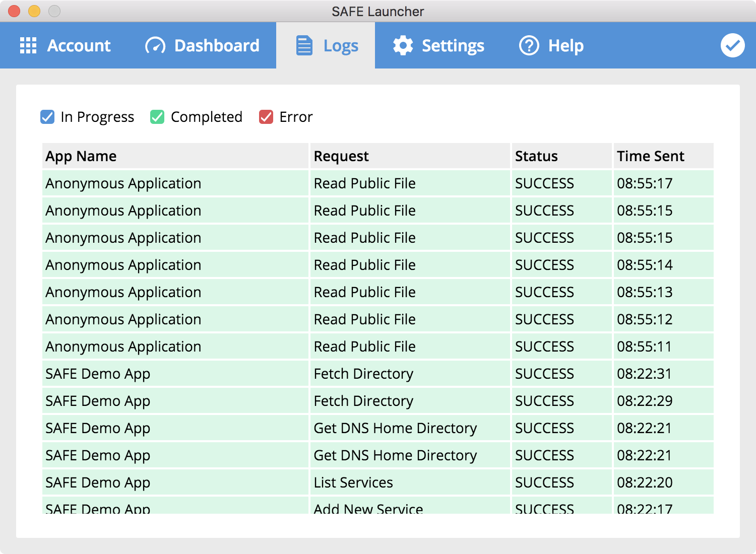The height and width of the screenshot is (554, 756).
Task: Click the Request column header
Action: tap(410, 156)
